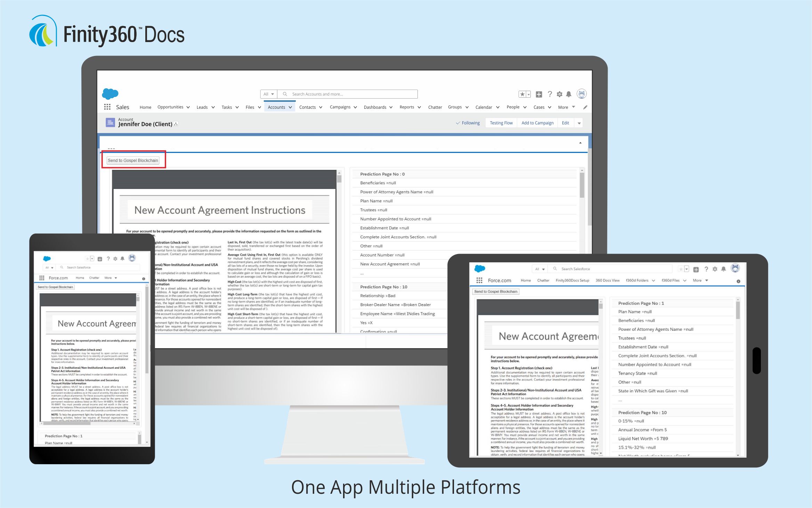This screenshot has height=508, width=812.
Task: Click the Salesforce cloud logo on tablet
Action: 480,269
